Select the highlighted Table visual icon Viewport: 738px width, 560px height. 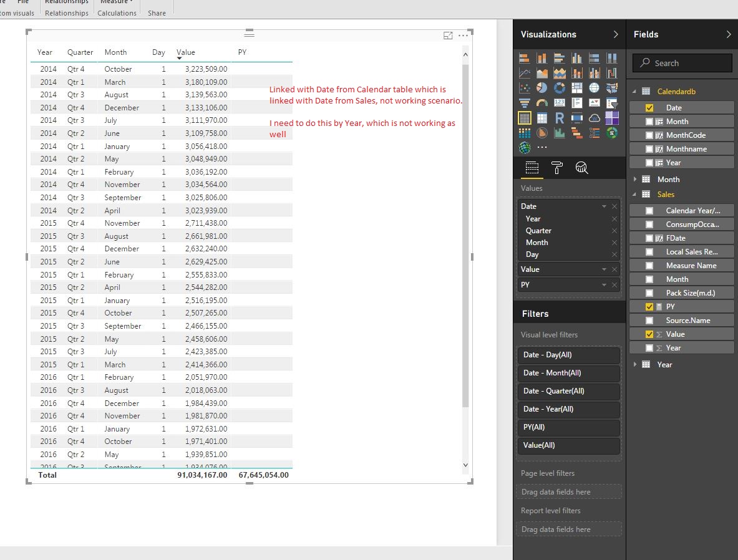pos(524,118)
